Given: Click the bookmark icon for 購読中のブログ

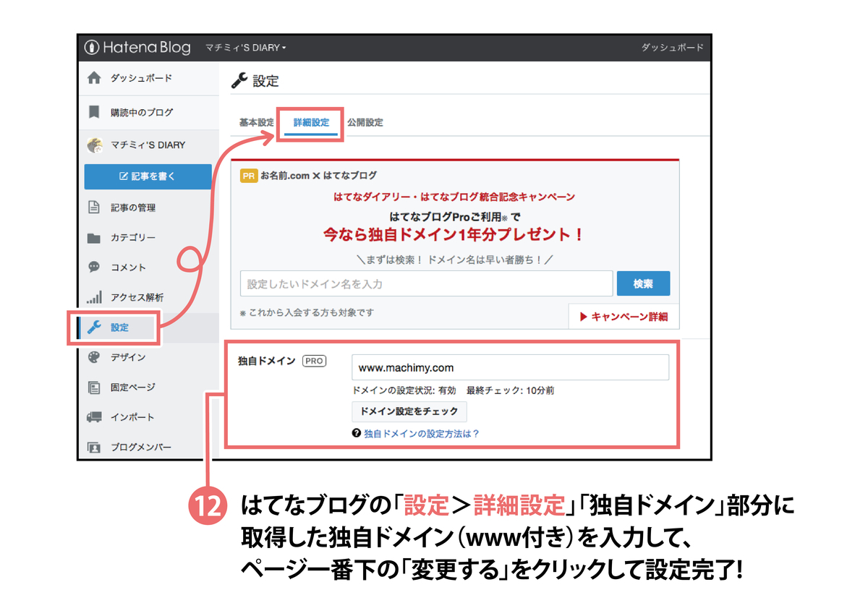Looking at the screenshot, I should (94, 112).
